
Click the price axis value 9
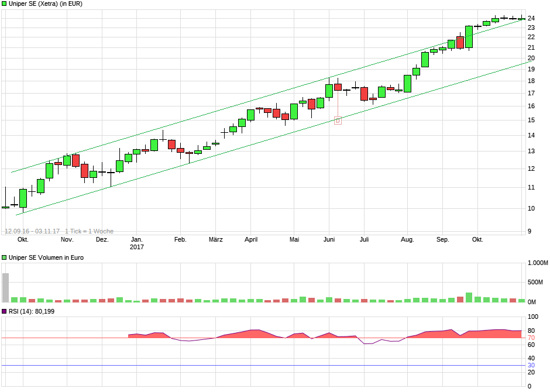tap(530, 232)
